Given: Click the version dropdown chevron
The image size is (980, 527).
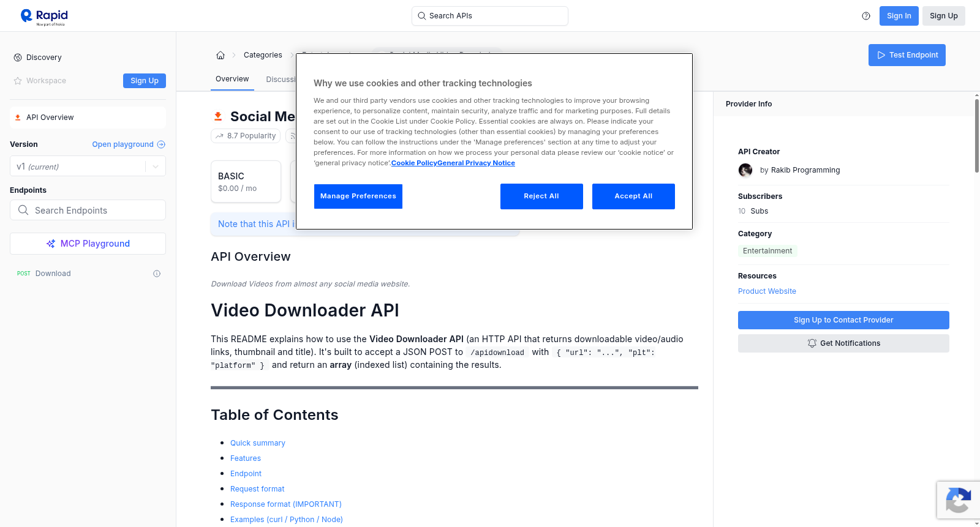Looking at the screenshot, I should click(156, 166).
